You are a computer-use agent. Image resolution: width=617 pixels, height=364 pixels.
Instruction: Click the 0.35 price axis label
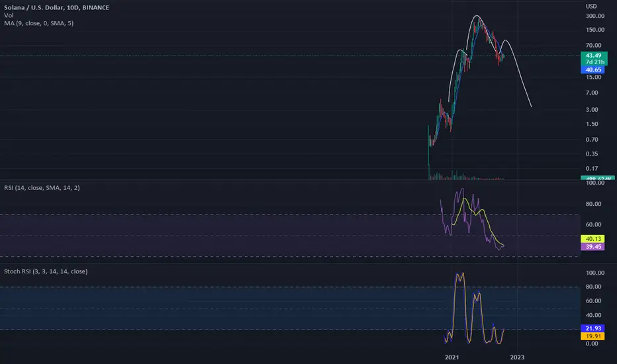tap(592, 154)
